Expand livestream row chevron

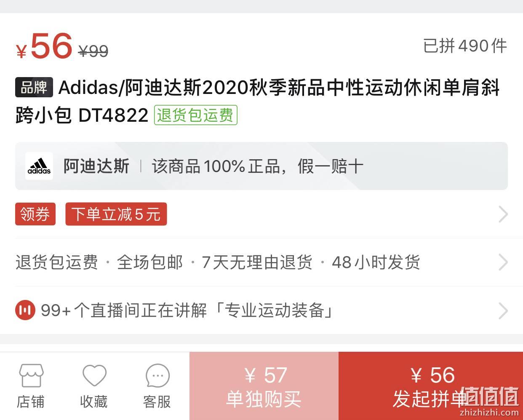point(503,311)
